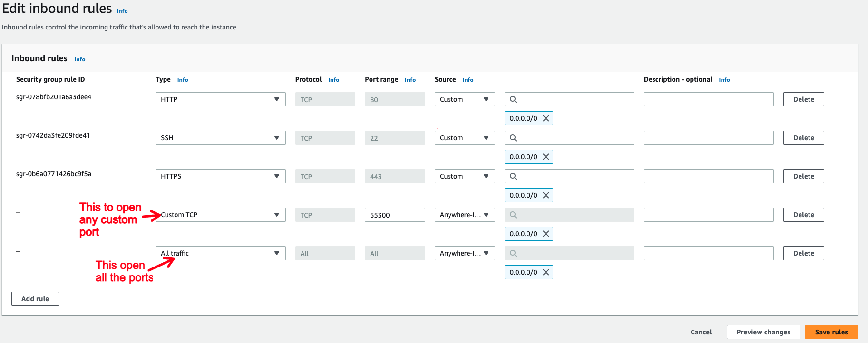Click Info link next to Protocol header
This screenshot has width=868, height=343.
coord(333,80)
